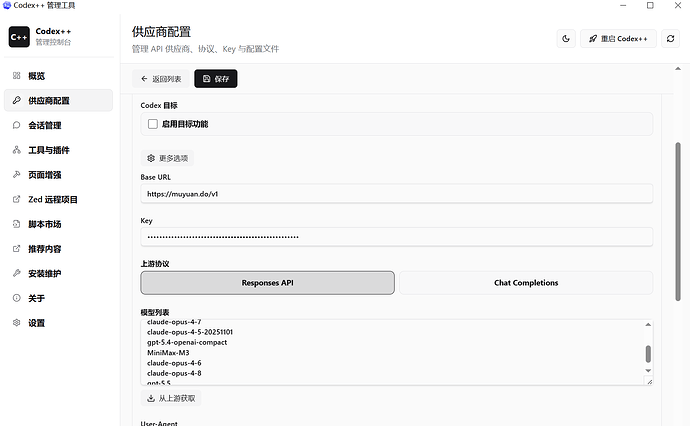This screenshot has width=690, height=426.
Task: Click the Base URL input field
Action: 396,194
